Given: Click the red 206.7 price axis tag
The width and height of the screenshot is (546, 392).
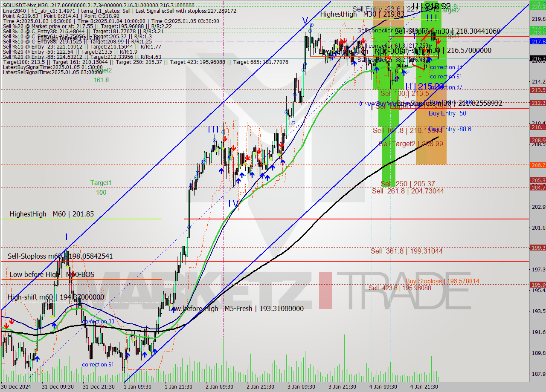Looking at the screenshot, I should pos(537,164).
